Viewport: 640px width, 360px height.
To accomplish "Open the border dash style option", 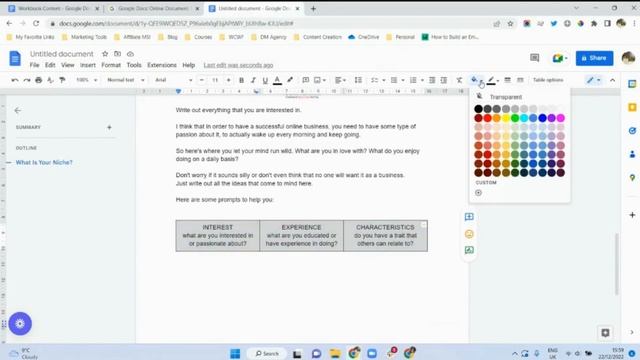I will [x=520, y=80].
